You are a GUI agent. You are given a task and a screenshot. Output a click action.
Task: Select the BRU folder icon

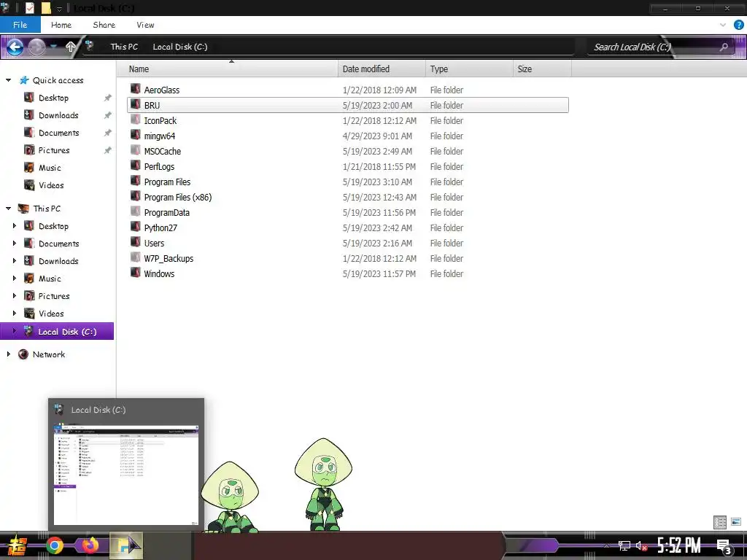pos(135,104)
